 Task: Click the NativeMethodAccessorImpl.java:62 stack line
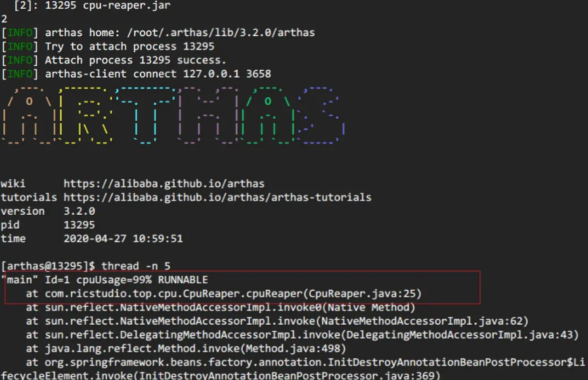click(x=277, y=321)
